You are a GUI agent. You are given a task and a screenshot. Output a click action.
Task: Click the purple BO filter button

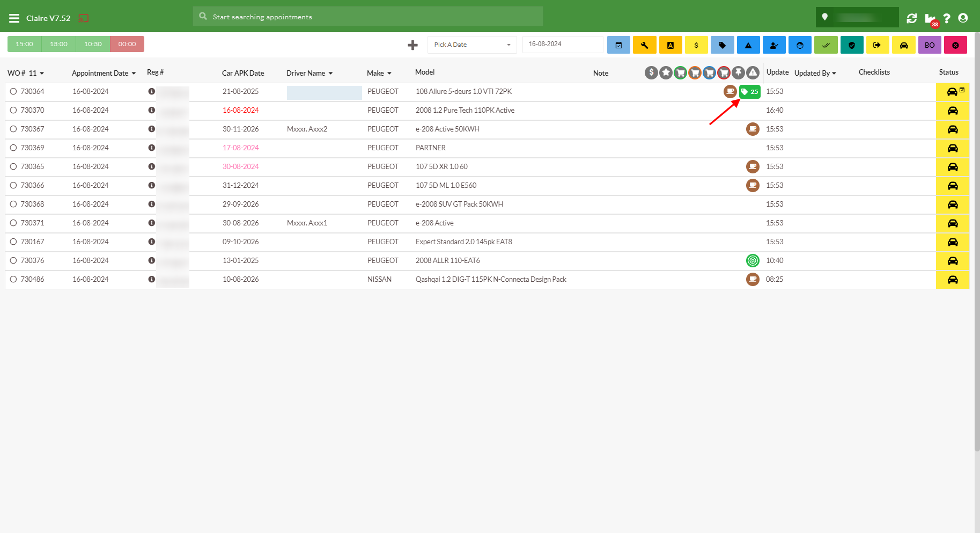pyautogui.click(x=930, y=45)
